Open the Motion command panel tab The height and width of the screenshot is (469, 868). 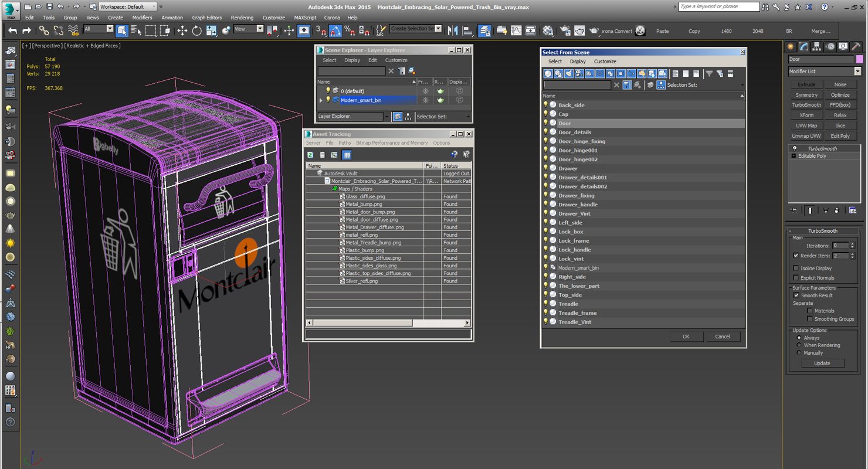(830, 46)
